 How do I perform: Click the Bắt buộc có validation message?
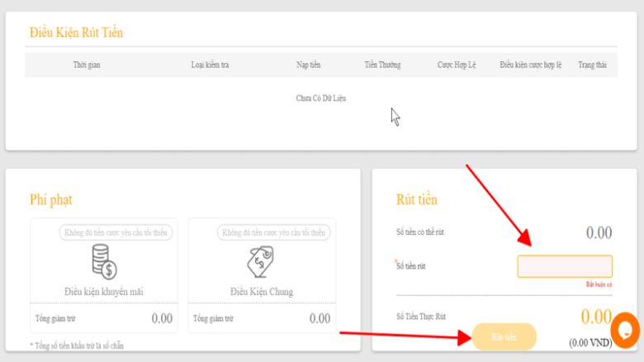click(x=599, y=284)
